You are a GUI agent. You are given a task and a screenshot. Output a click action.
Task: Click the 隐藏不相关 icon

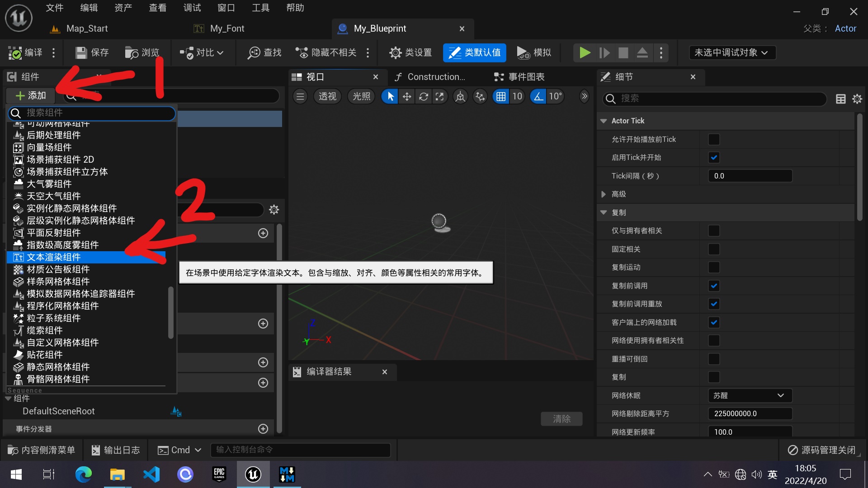[302, 52]
